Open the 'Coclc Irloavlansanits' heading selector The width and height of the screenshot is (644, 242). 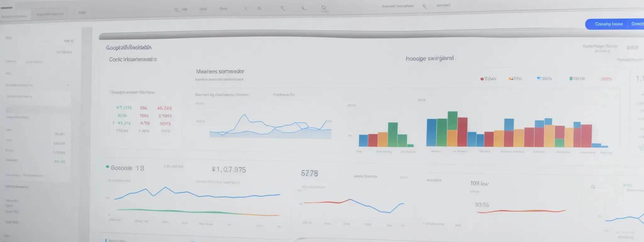click(133, 59)
